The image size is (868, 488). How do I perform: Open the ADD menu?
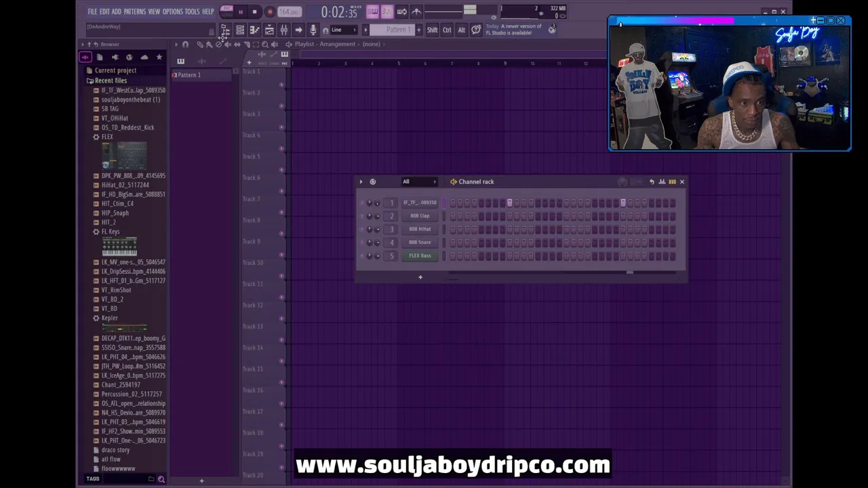pos(117,12)
